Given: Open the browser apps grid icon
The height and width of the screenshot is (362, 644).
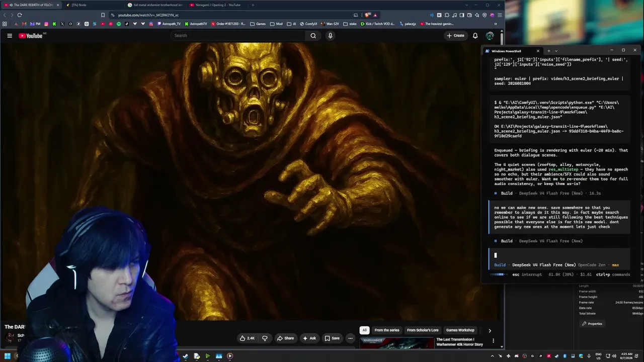Looking at the screenshot, I should [5, 24].
